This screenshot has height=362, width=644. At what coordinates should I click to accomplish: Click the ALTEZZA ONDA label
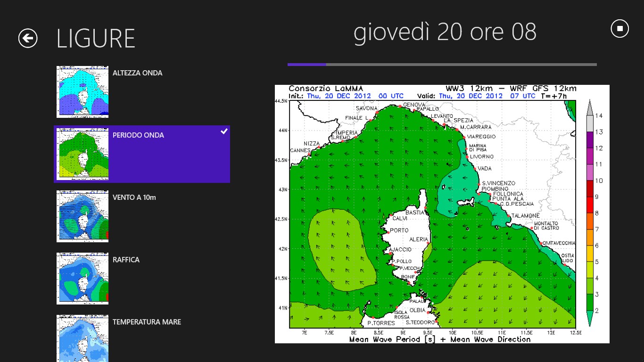tap(137, 73)
